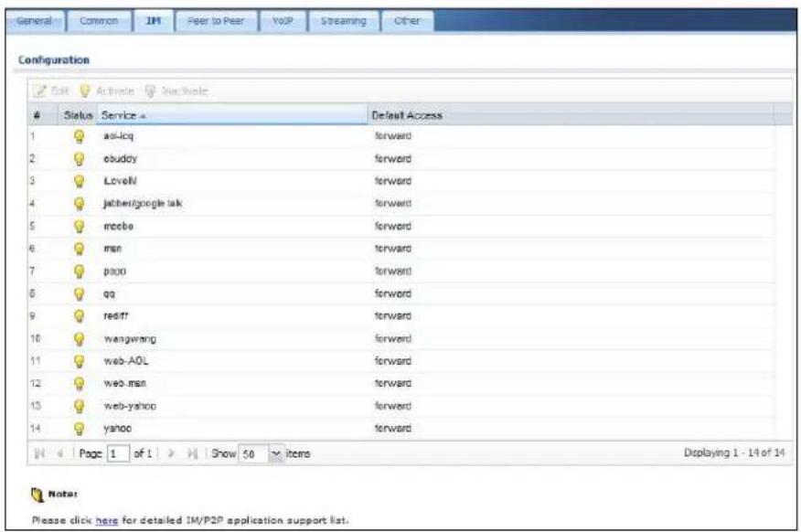Toggle status bulb for msn row
The image size is (801, 532).
(80, 249)
